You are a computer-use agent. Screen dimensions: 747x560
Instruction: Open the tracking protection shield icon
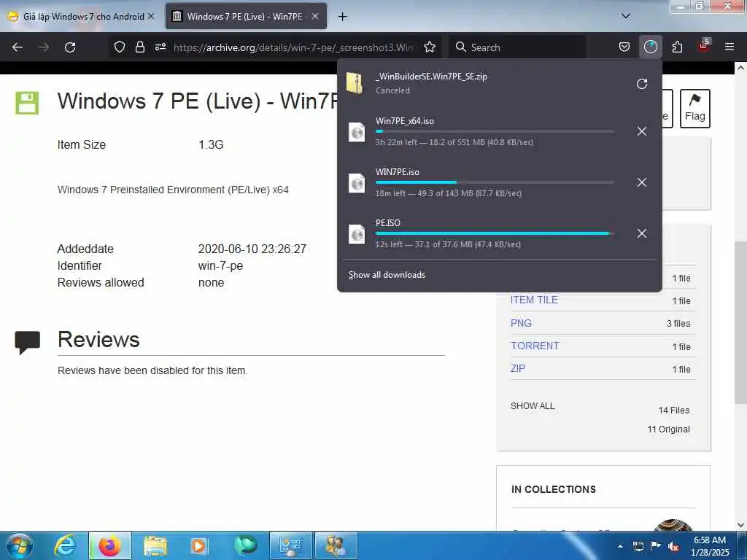[120, 47]
